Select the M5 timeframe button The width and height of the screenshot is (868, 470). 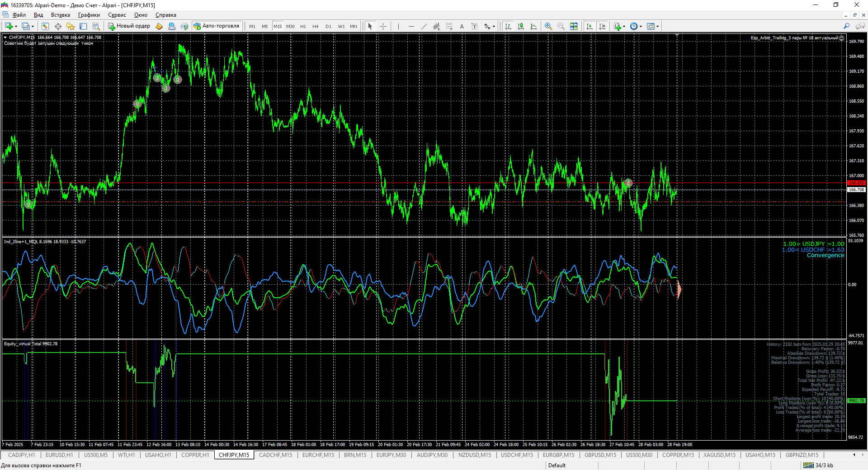point(265,26)
